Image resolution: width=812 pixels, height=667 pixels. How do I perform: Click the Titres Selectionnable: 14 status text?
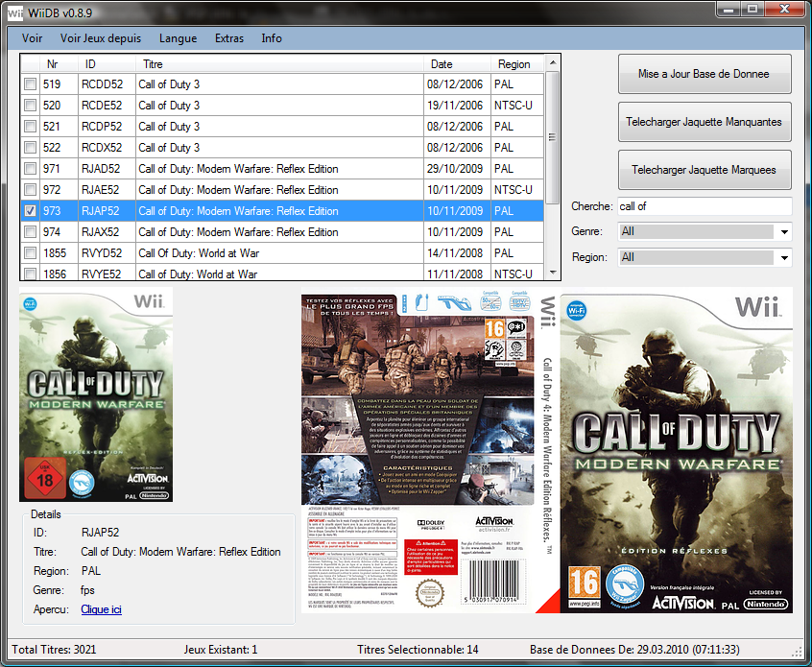[x=418, y=650]
